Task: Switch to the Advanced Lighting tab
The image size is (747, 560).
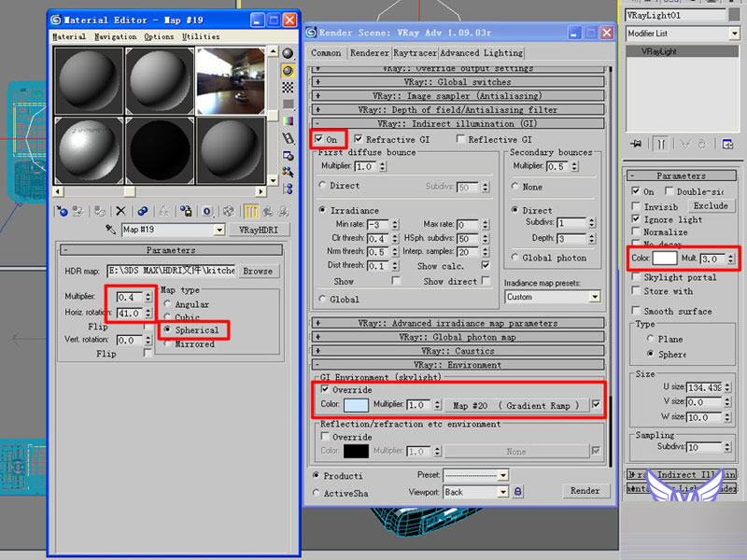Action: coord(481,53)
